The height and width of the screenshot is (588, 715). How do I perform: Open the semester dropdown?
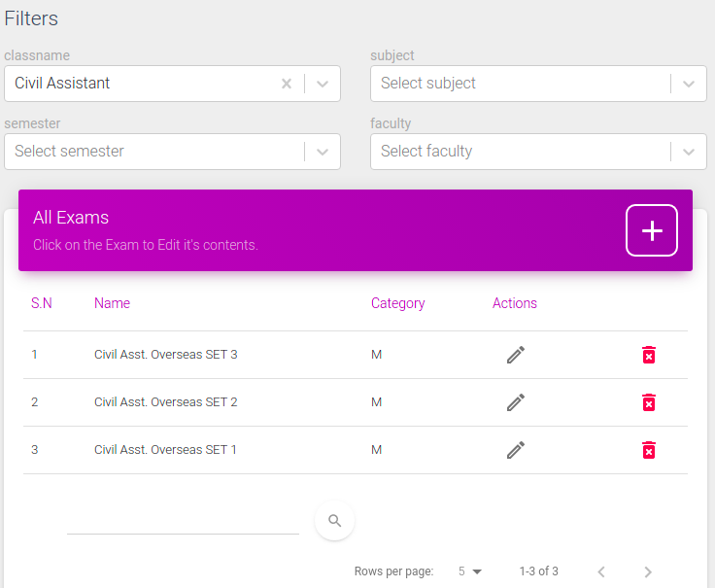point(323,152)
